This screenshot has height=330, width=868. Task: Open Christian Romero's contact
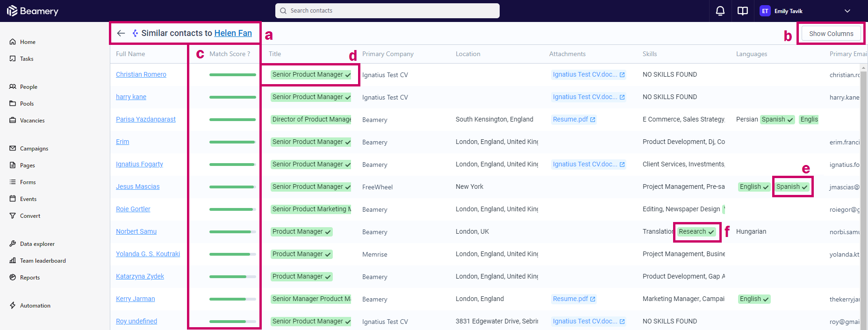(141, 74)
